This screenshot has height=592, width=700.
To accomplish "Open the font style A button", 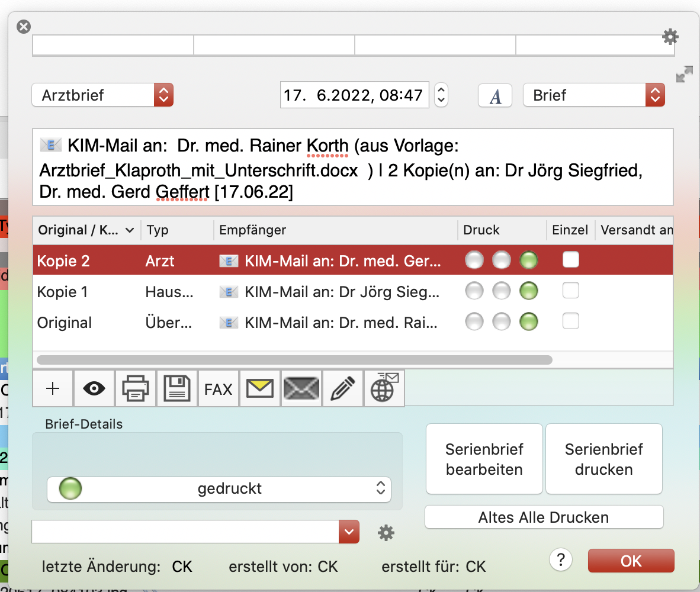I will [x=495, y=95].
